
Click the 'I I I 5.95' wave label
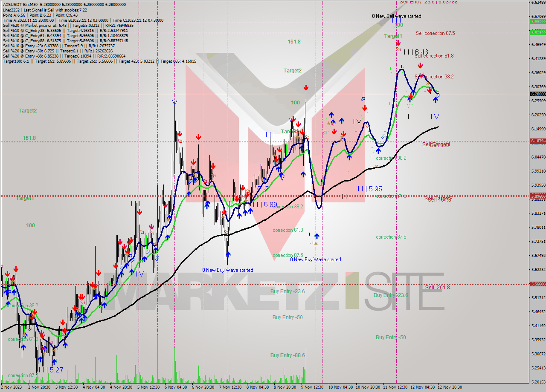(x=370, y=189)
